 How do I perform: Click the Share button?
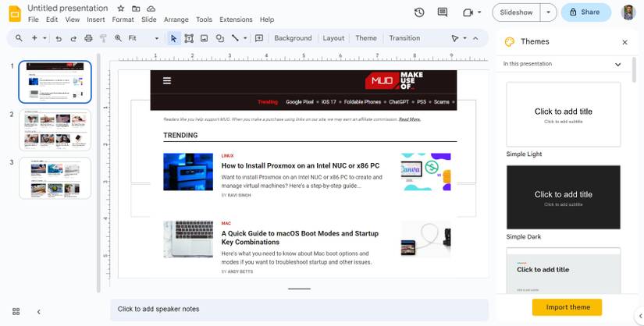point(586,12)
